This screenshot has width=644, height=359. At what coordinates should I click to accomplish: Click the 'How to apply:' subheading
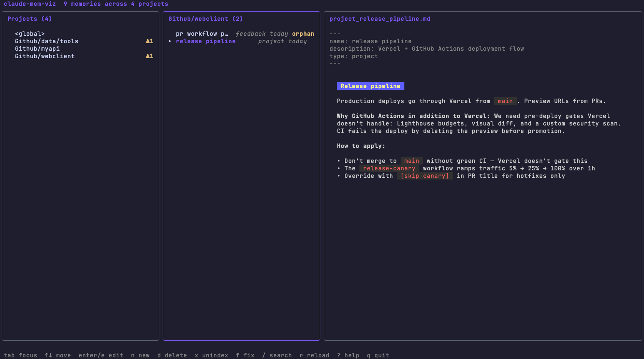click(361, 146)
